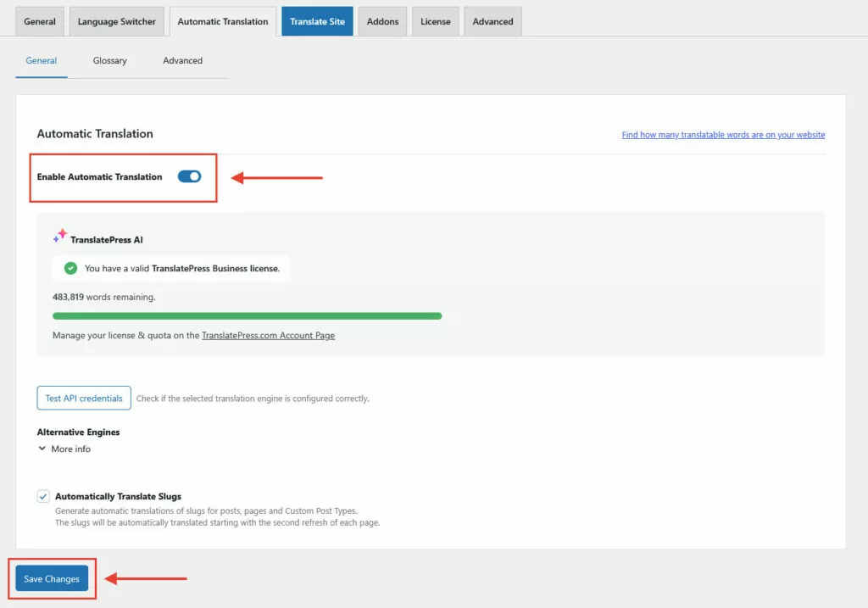
Task: Click the TranslatePress AI sparkle icon
Action: coord(60,236)
